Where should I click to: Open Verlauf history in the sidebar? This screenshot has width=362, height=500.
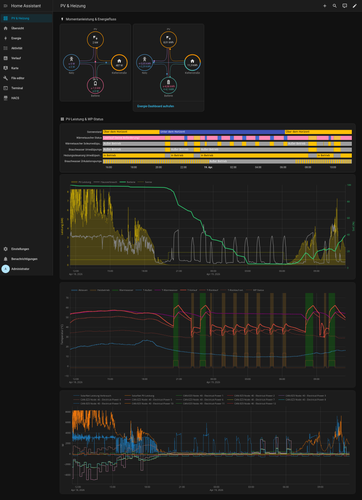[26, 58]
